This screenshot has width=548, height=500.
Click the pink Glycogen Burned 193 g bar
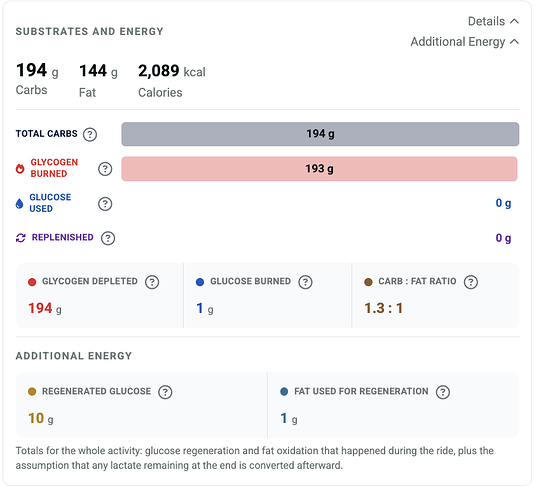pos(319,169)
